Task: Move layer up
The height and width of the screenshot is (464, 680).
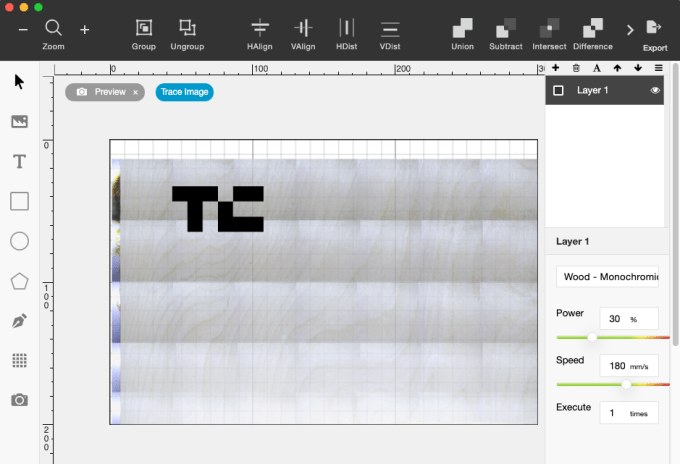Action: pos(617,68)
